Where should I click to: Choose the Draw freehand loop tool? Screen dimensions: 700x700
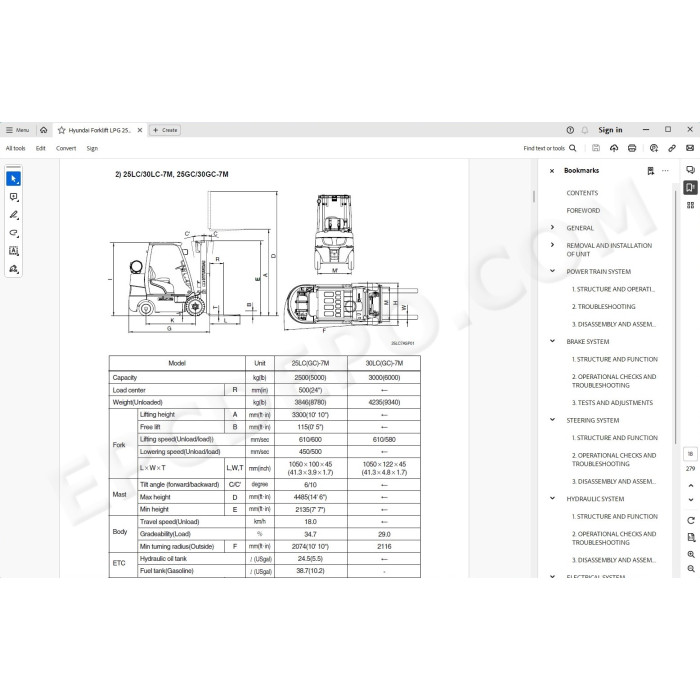(13, 233)
